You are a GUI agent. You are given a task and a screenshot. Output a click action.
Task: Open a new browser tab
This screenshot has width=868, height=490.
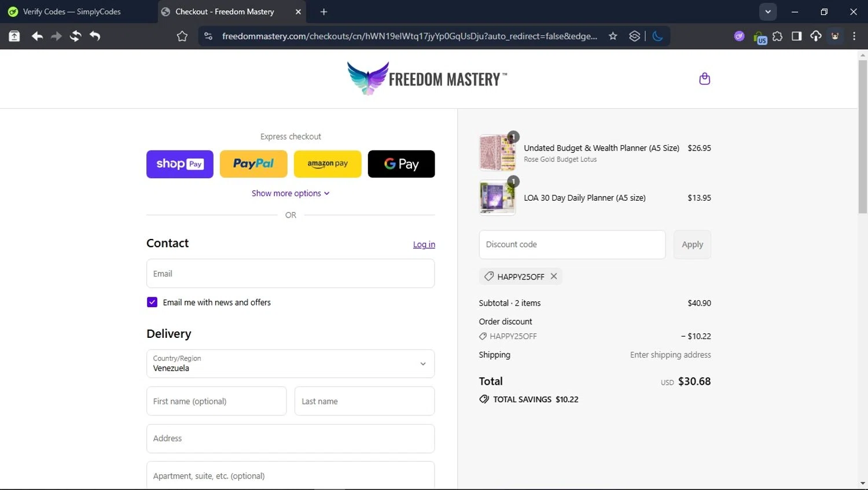pyautogui.click(x=323, y=12)
